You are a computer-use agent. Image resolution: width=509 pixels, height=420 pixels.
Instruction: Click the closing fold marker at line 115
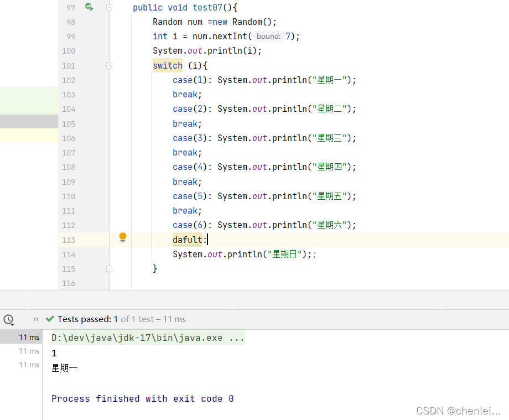tap(110, 269)
